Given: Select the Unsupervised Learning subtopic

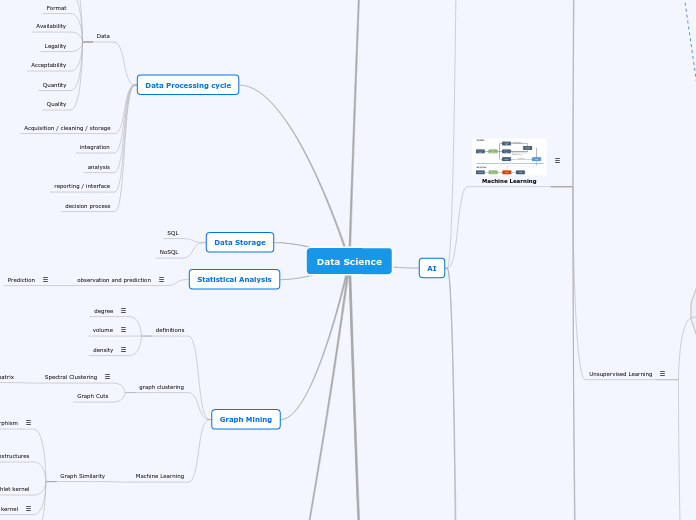Looking at the screenshot, I should tap(621, 374).
